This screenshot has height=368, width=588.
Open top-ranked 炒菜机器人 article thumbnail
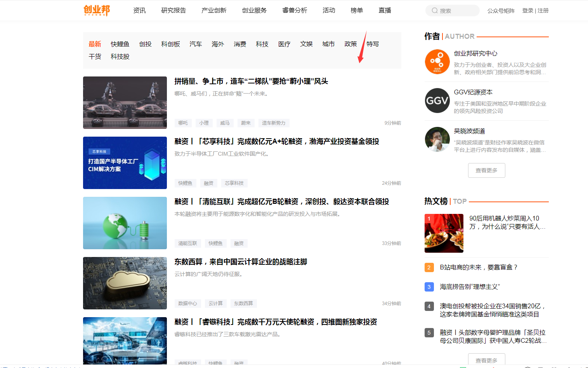[x=444, y=233]
